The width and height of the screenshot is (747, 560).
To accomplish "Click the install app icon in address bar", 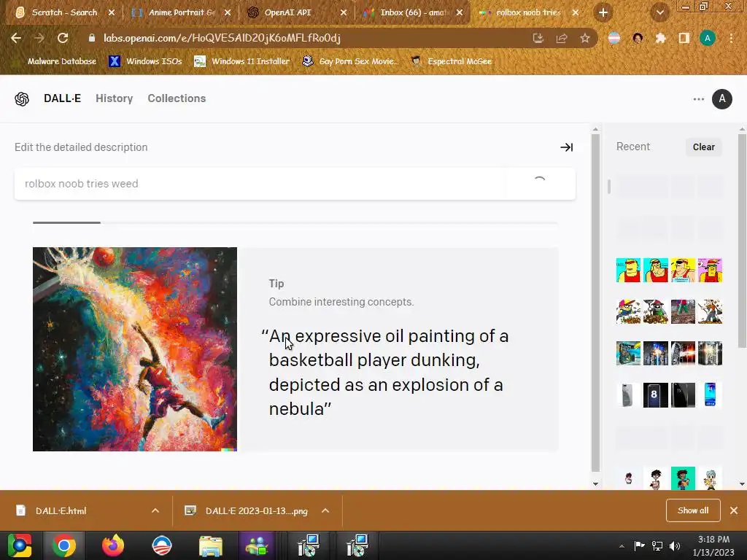I will [538, 38].
